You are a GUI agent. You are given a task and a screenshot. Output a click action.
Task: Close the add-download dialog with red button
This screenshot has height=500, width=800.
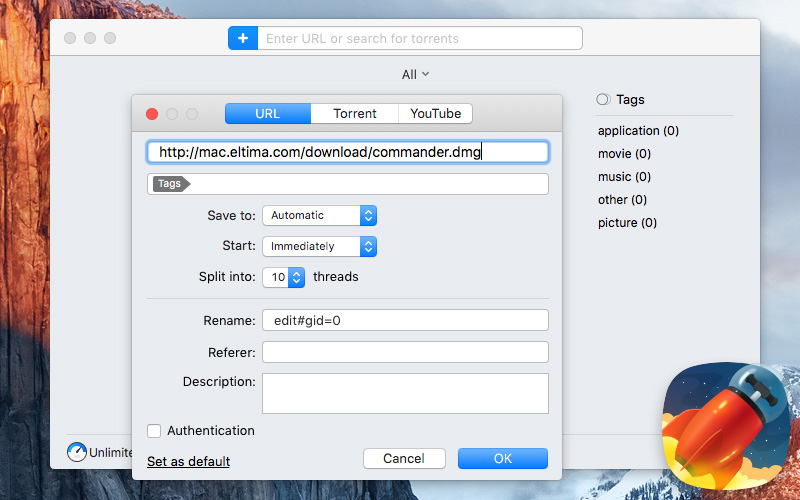coord(152,114)
